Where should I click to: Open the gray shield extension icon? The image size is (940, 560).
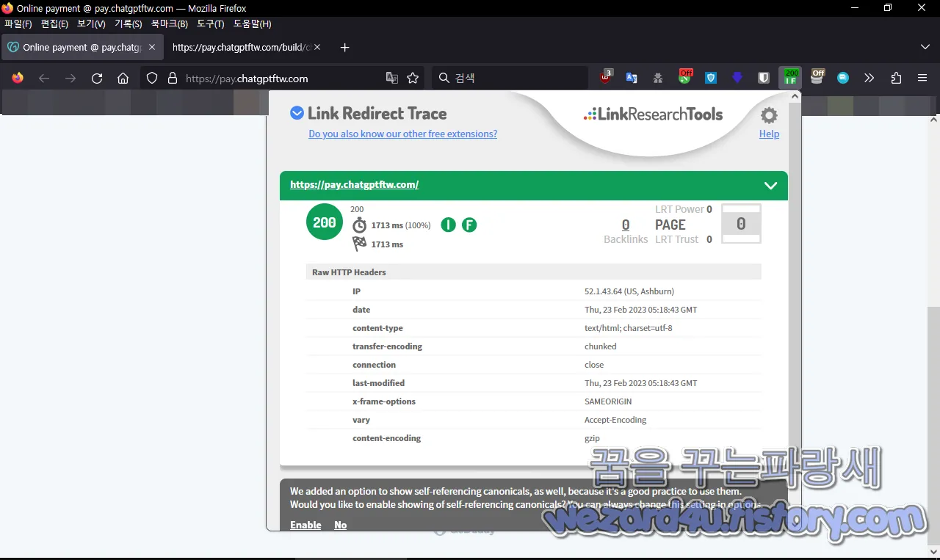pyautogui.click(x=764, y=78)
